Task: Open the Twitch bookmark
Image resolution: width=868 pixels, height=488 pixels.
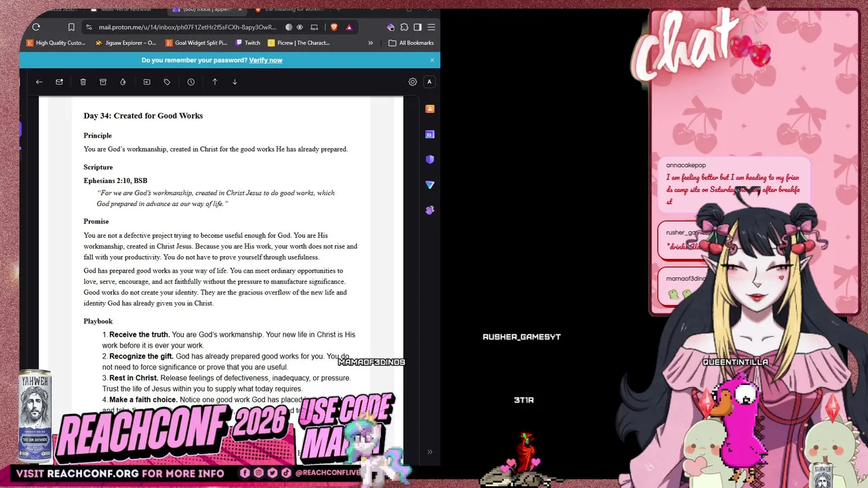Action: pos(248,43)
